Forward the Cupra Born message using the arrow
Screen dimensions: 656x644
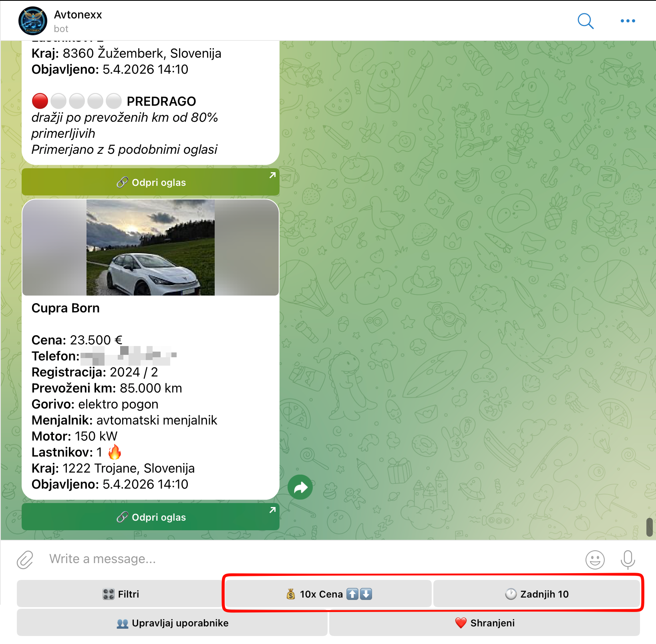300,487
